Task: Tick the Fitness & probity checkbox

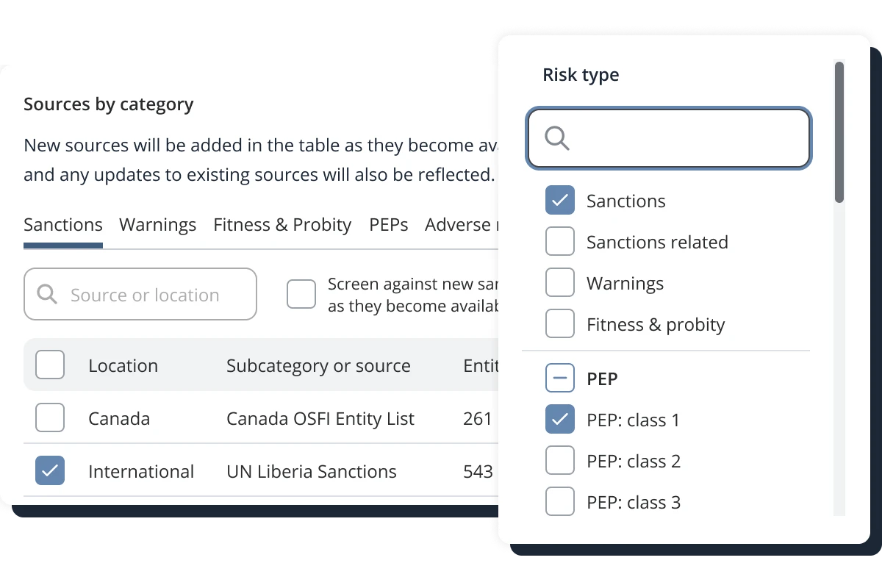Action: (x=560, y=324)
